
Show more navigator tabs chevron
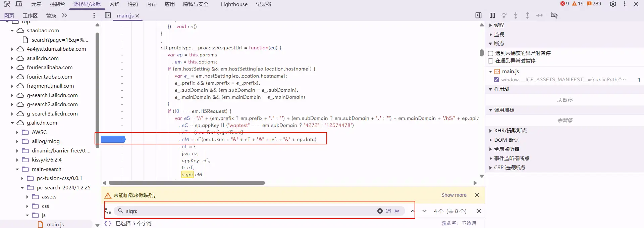click(64, 15)
